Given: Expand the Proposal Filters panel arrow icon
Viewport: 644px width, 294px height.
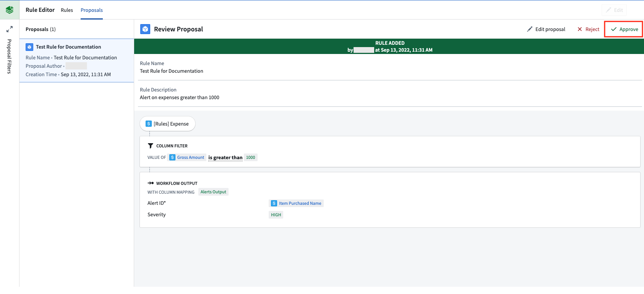Looking at the screenshot, I should click(10, 29).
